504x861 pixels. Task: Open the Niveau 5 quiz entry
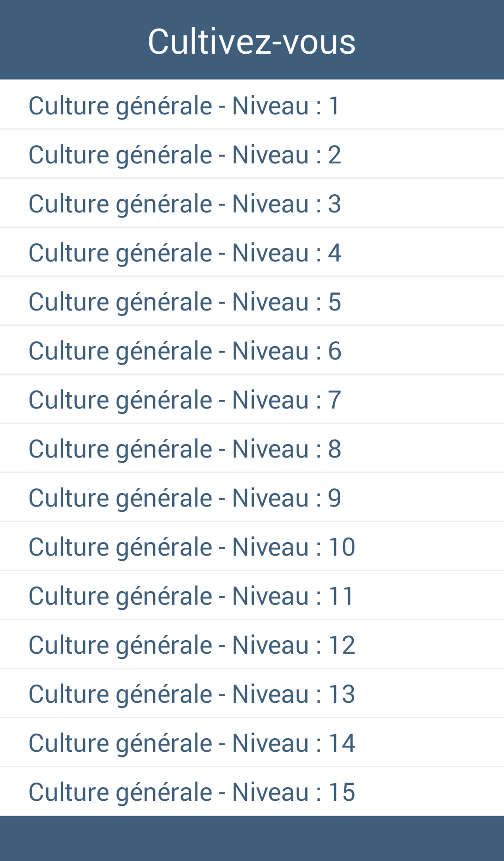[252, 301]
